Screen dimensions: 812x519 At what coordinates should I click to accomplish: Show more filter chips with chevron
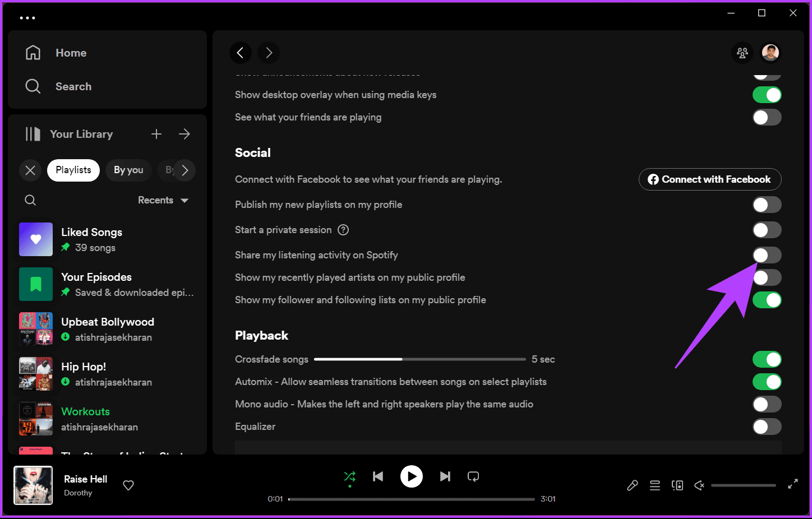click(x=185, y=170)
